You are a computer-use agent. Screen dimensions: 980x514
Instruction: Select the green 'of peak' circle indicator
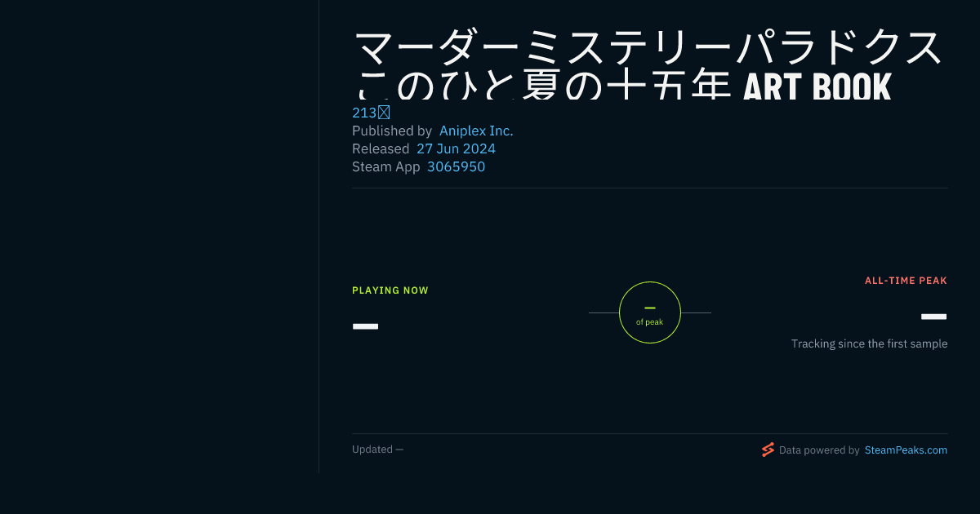click(650, 312)
